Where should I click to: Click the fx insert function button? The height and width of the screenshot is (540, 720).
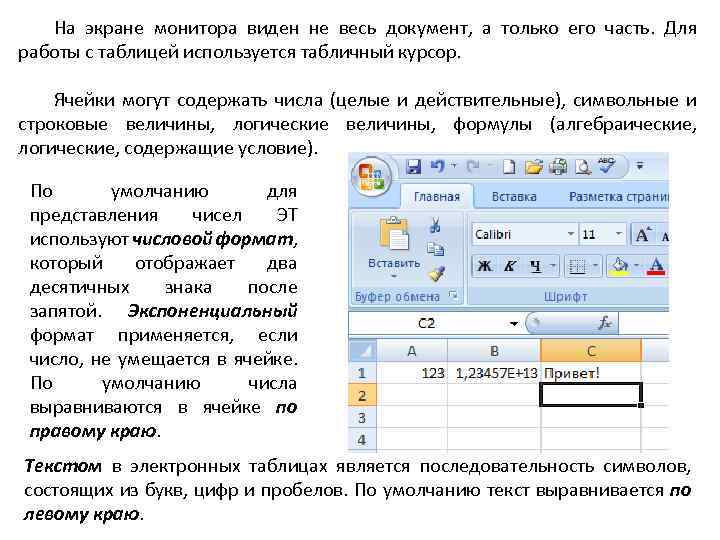click(605, 323)
